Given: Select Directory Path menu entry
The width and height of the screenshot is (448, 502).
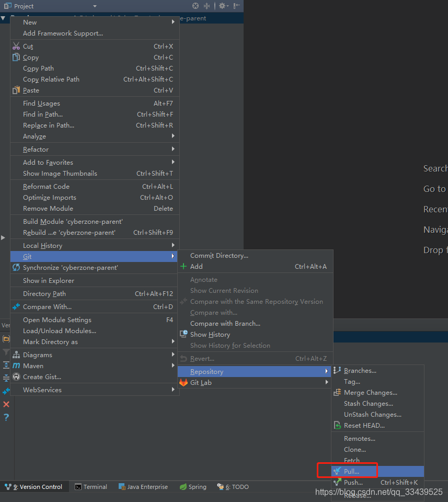Looking at the screenshot, I should (x=95, y=293).
